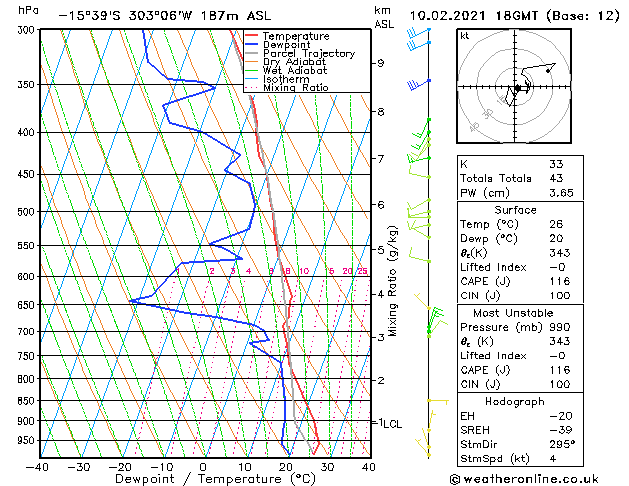Click the kt unit label in hodograph
Image resolution: width=629 pixels, height=486 pixels.
(465, 36)
